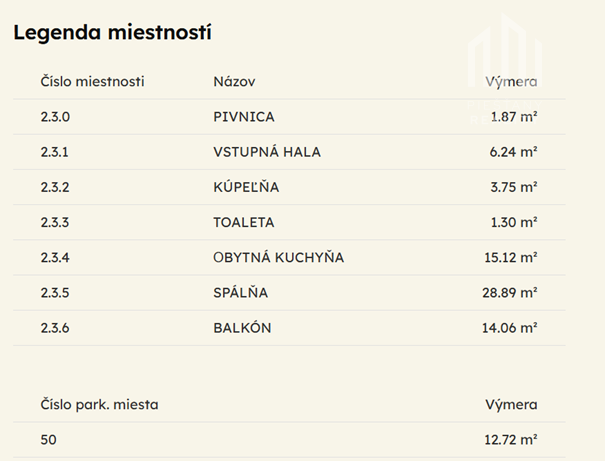Click room number 2.3.0
Viewport: 605px width, 461px height.
(x=56, y=117)
